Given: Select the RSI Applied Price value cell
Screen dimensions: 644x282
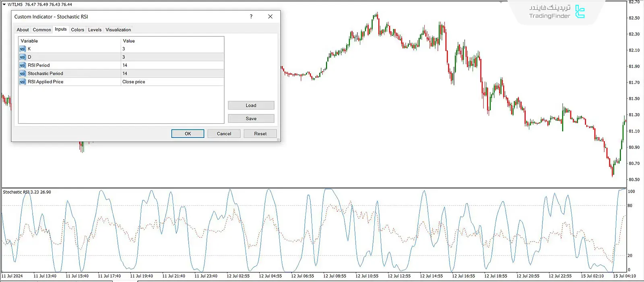Looking at the screenshot, I should tap(172, 82).
